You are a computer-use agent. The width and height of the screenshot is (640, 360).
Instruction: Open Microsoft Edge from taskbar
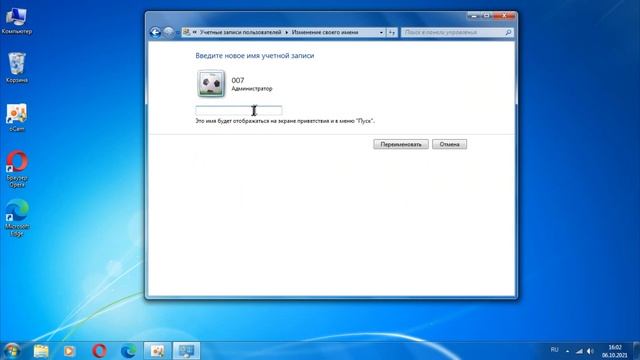[x=129, y=351]
